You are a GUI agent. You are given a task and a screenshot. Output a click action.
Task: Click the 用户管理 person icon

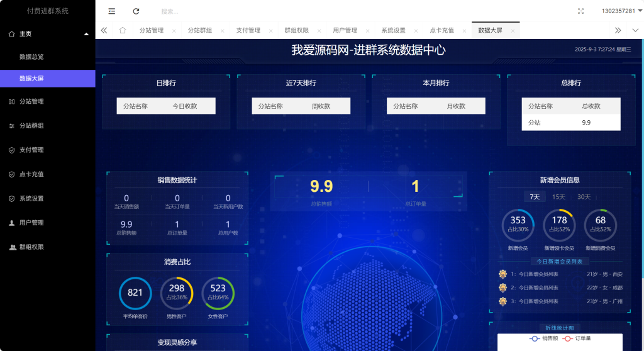(11, 223)
